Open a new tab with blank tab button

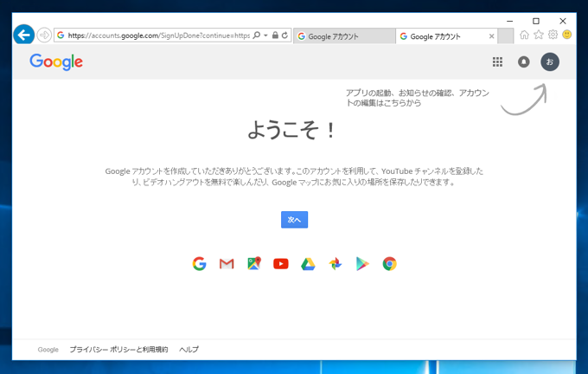pos(506,36)
